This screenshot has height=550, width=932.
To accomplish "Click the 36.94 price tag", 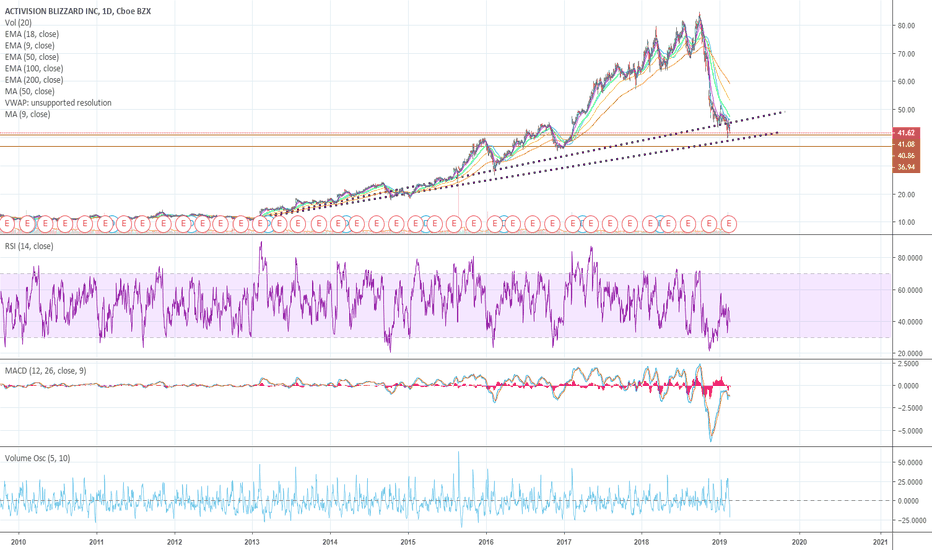I will click(906, 167).
